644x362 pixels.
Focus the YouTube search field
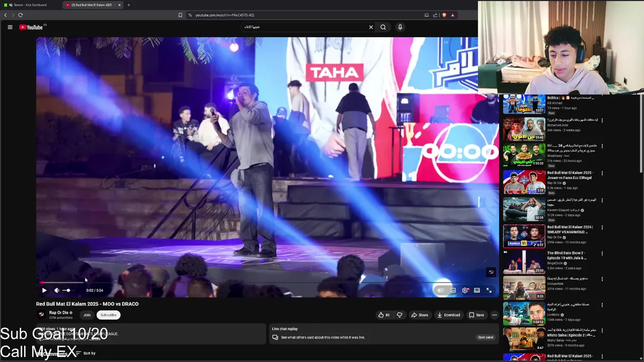[304, 27]
